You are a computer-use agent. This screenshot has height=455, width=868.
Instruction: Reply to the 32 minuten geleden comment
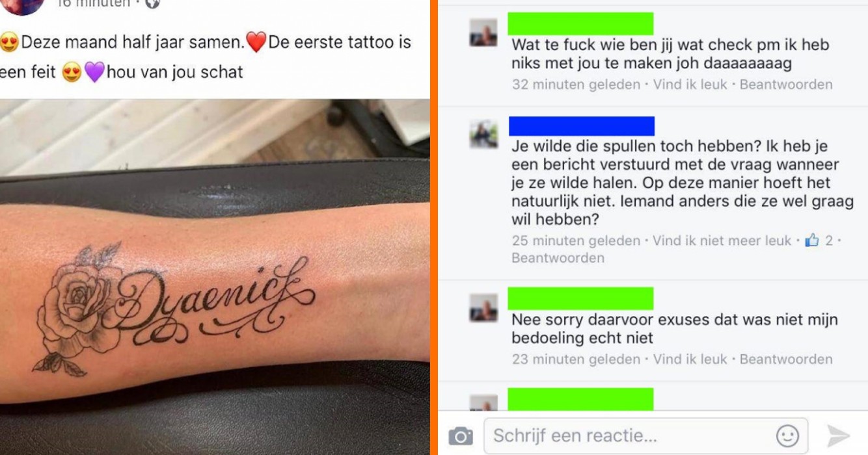point(786,84)
